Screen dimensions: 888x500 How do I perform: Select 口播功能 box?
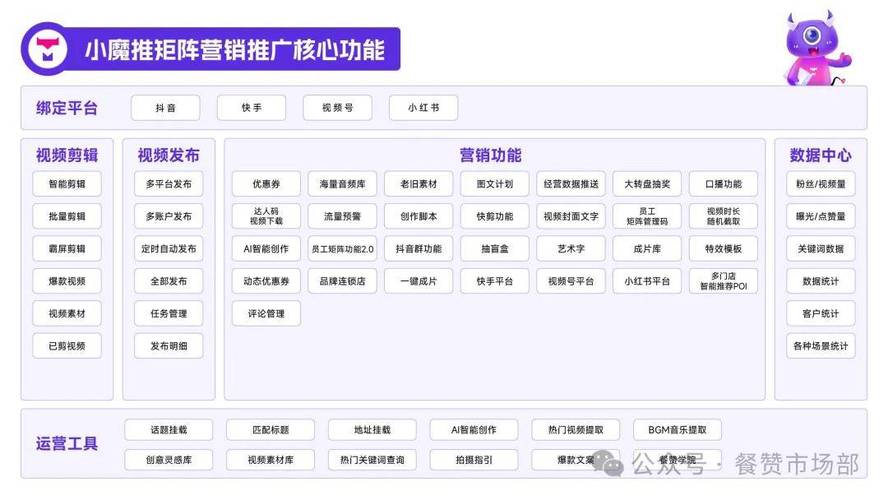(x=723, y=184)
